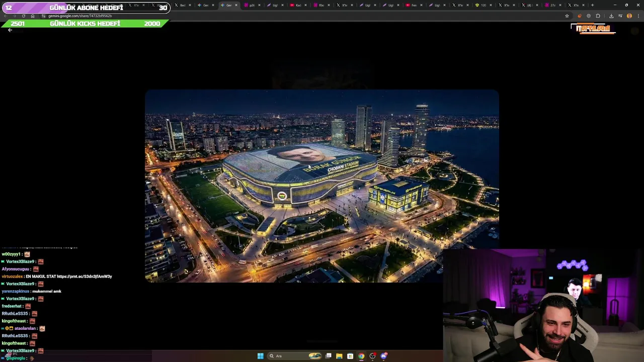
Task: Open Discord from the taskbar
Action: 384,356
